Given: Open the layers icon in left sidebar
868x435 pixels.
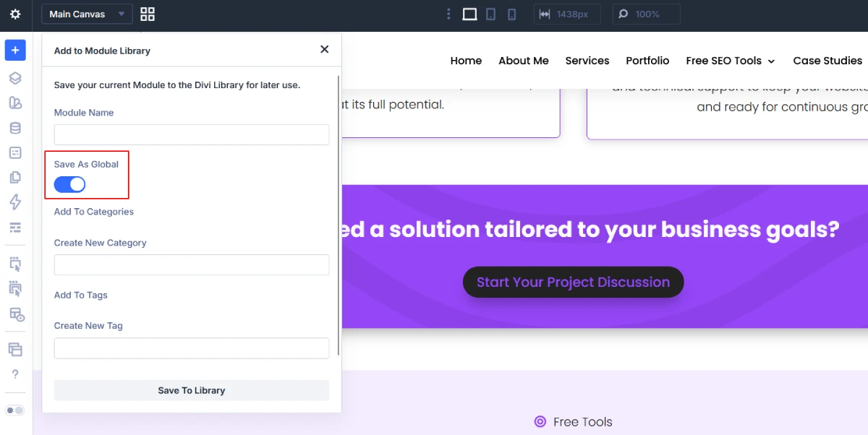Looking at the screenshot, I should tap(15, 79).
